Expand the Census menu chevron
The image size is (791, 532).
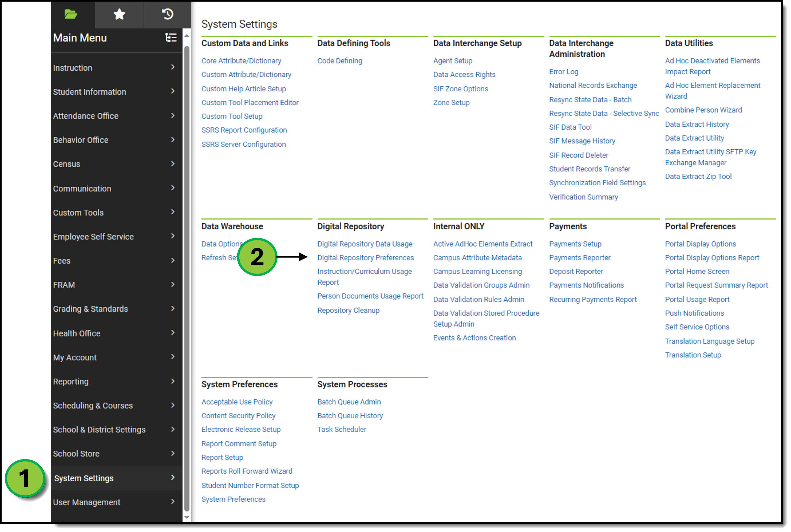click(173, 164)
